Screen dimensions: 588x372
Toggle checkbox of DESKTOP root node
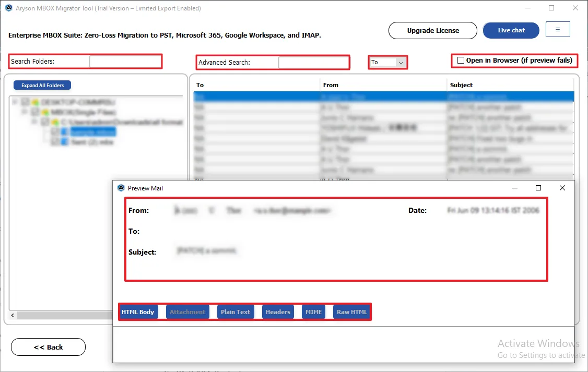click(25, 102)
